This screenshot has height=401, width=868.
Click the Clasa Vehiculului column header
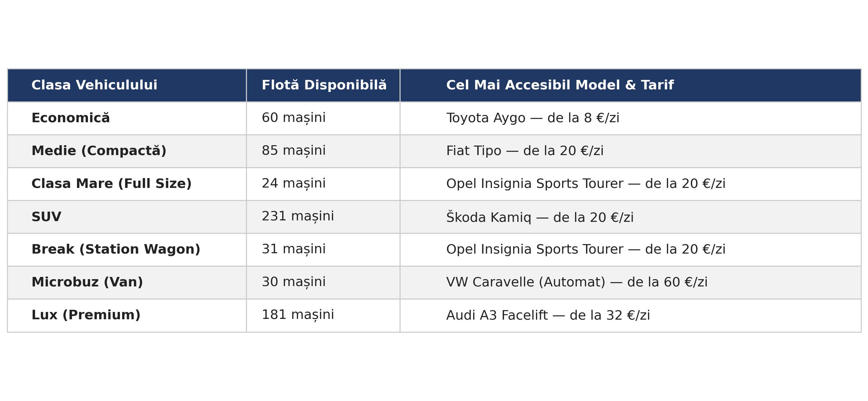point(127,85)
